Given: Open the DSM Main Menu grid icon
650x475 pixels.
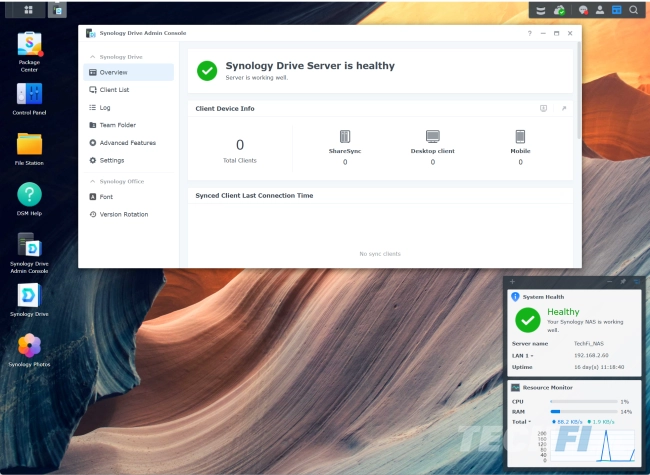Looking at the screenshot, I should click(x=28, y=10).
